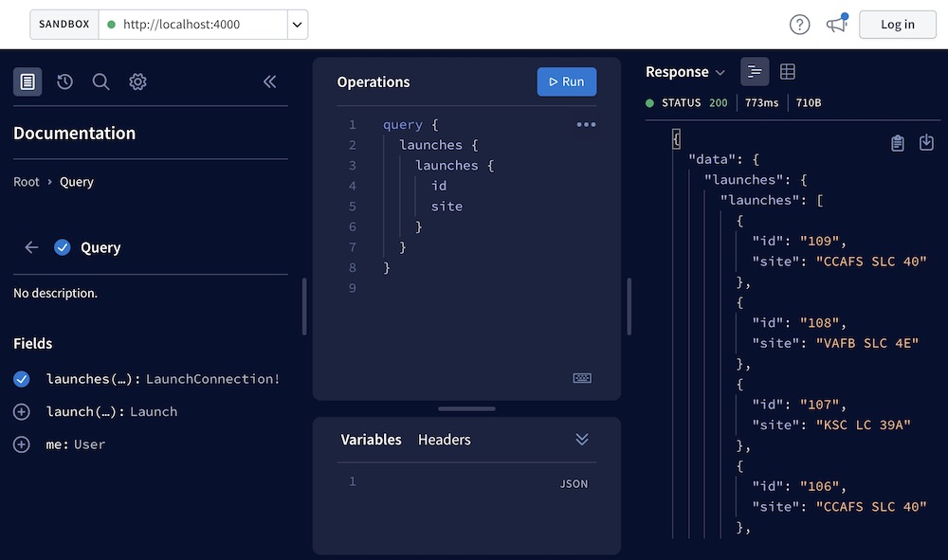The height and width of the screenshot is (560, 948).
Task: Open Explorer settings gear
Action: [x=137, y=81]
